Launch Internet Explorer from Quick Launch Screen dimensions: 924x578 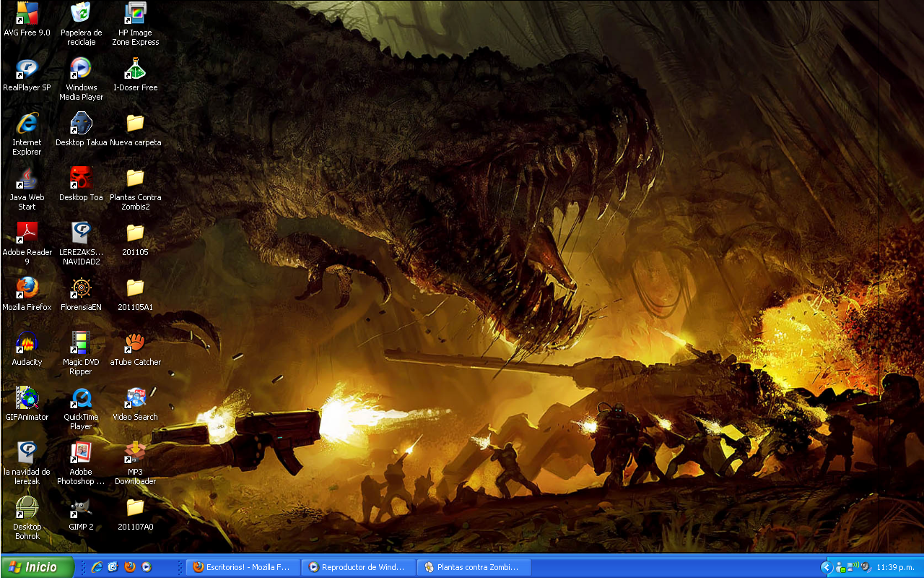click(96, 567)
